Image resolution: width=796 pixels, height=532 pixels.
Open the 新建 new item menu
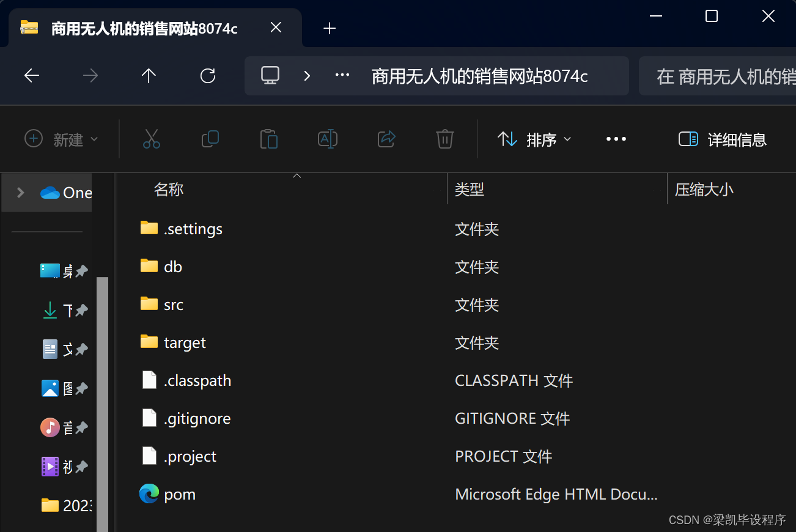click(61, 139)
